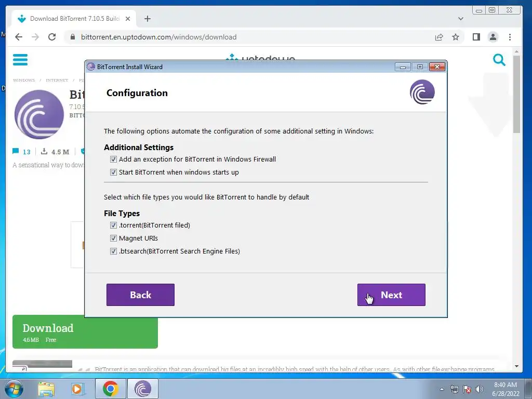Click the 13 comments icon

click(x=16, y=151)
